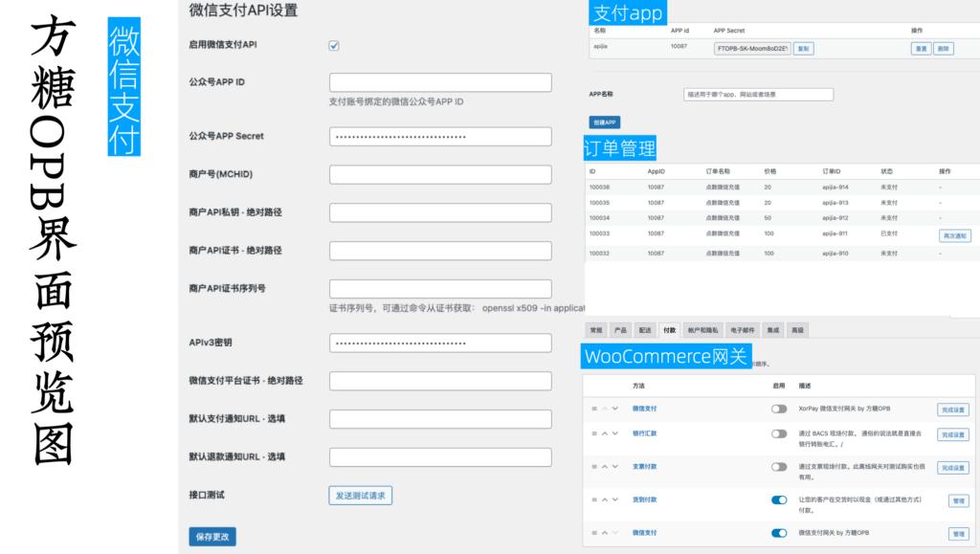The width and height of the screenshot is (980, 554).
Task: Enable the 银行汇款 payment toggle
Action: tap(779, 433)
